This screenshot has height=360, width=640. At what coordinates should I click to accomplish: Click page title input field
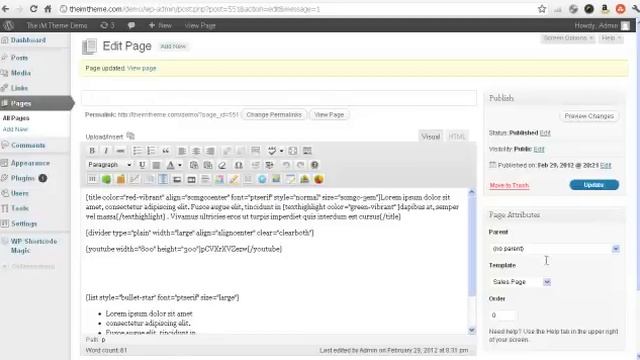[278, 98]
